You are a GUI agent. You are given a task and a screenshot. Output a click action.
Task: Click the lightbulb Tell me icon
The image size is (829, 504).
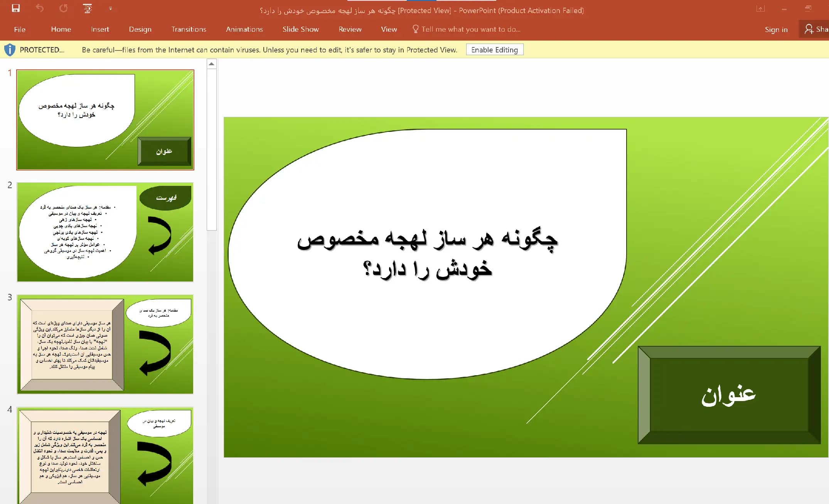(x=415, y=29)
